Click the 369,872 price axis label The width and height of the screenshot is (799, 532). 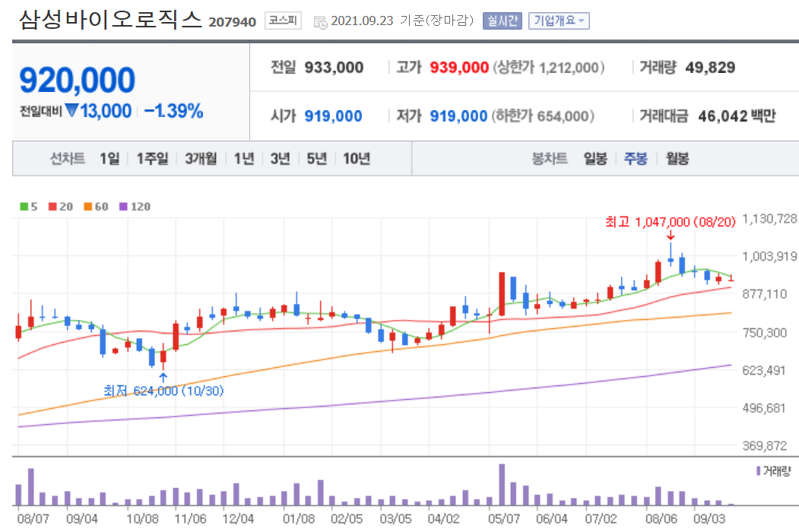click(x=764, y=446)
